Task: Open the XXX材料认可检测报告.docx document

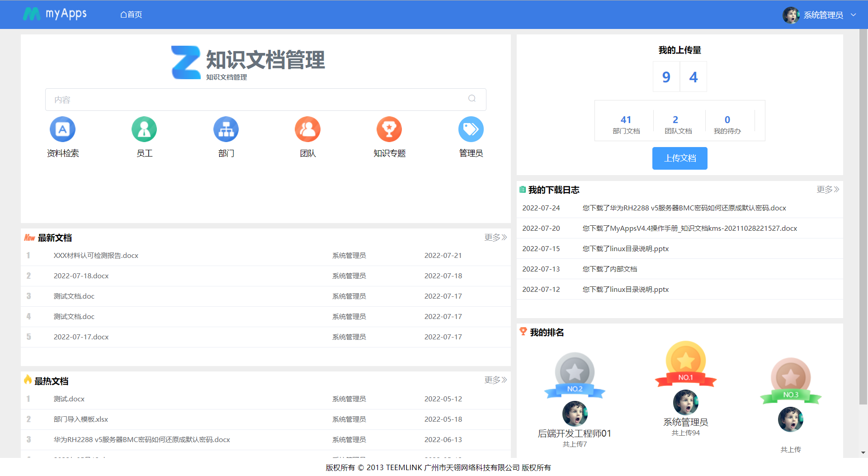Action: click(x=95, y=255)
